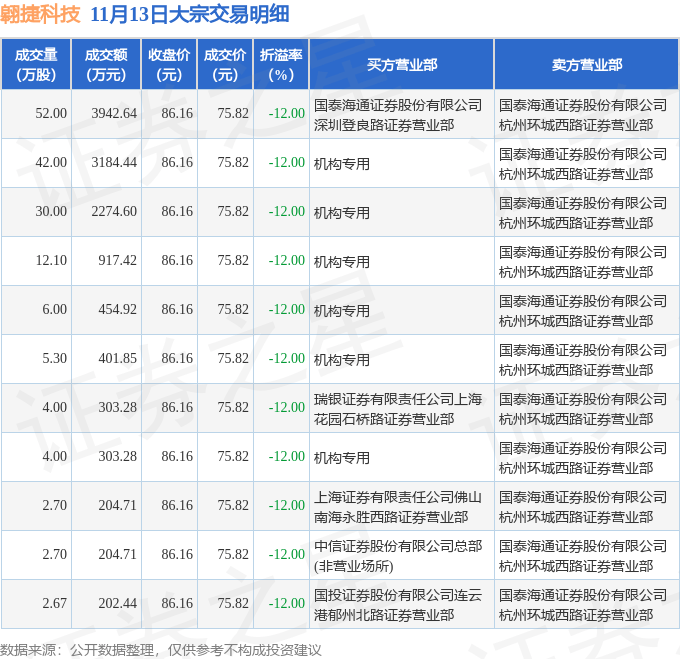Click the 卖方营业部 column header
This screenshot has width=680, height=659.
pyautogui.click(x=587, y=65)
